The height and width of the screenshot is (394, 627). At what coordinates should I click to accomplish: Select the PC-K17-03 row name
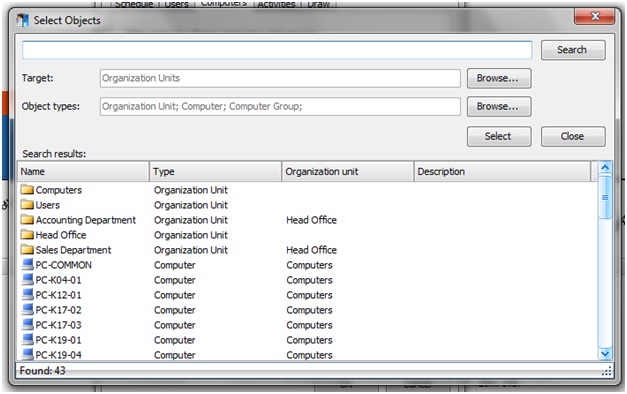[x=58, y=325]
